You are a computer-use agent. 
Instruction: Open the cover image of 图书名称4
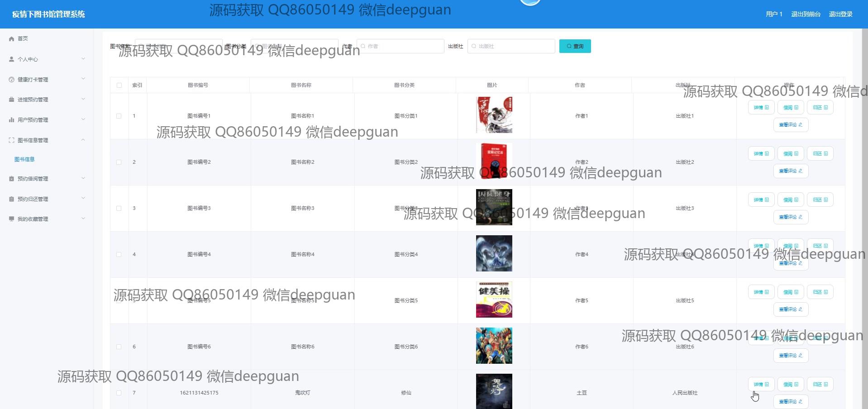pyautogui.click(x=494, y=253)
